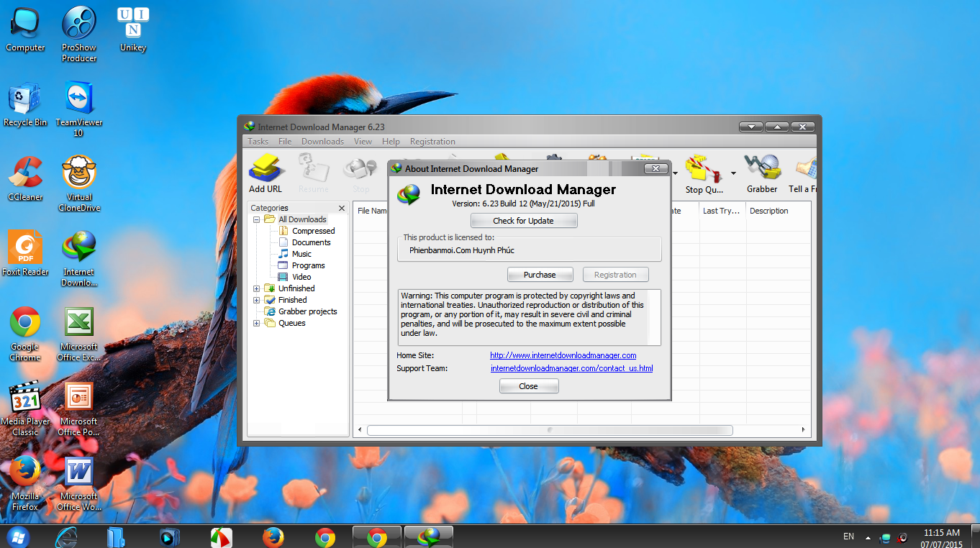
Task: Click the Firefox icon in the taskbar
Action: pos(273,536)
